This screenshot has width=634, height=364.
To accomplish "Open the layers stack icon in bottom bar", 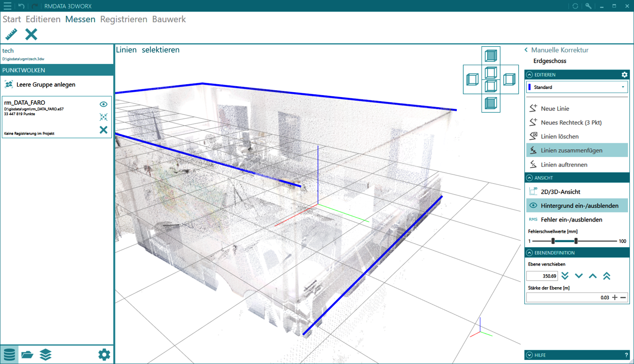I will tap(46, 355).
